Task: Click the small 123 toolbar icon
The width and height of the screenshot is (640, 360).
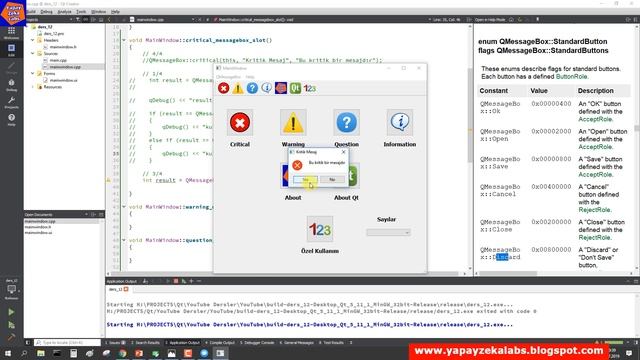Action: pos(310,88)
